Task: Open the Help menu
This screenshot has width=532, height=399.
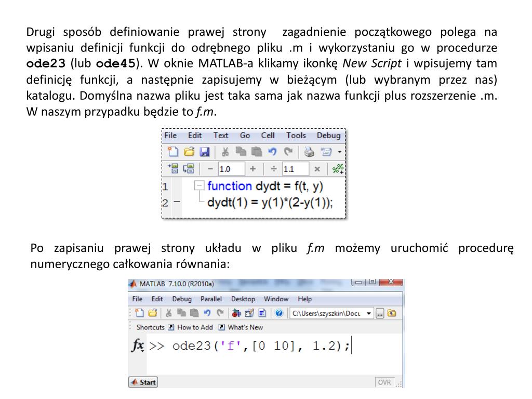Action: [x=304, y=299]
